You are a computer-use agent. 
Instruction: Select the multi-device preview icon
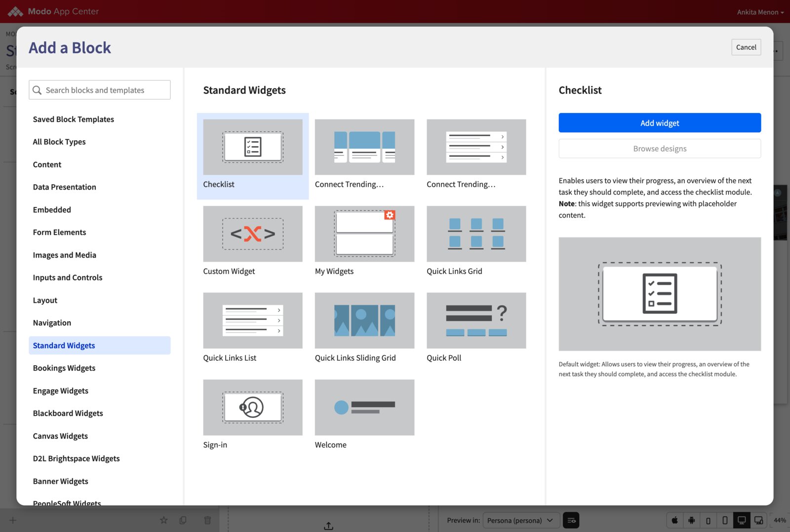point(758,520)
